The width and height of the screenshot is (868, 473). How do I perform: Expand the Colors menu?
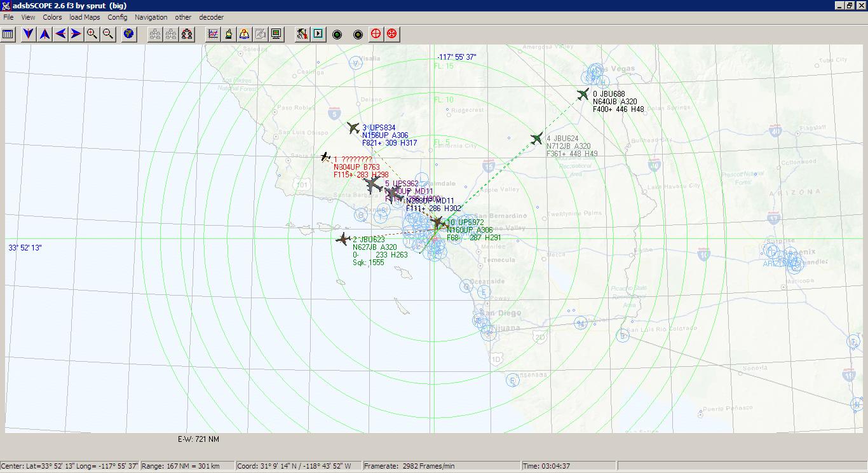(x=52, y=17)
